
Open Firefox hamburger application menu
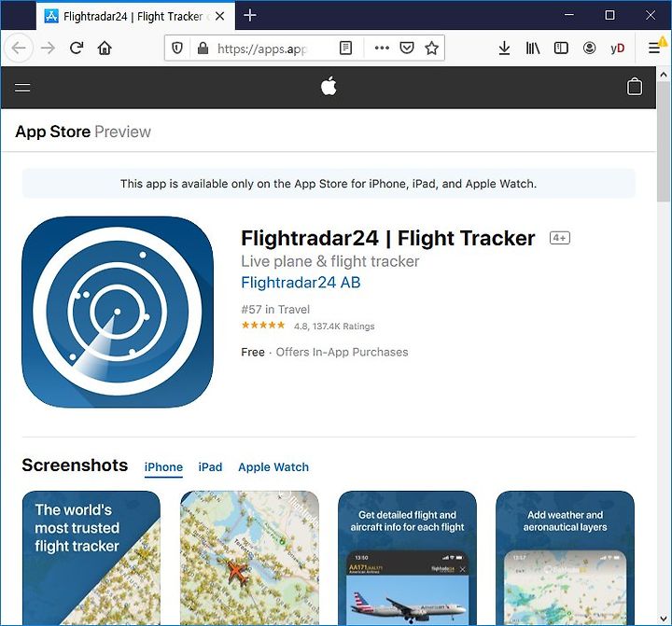pyautogui.click(x=654, y=48)
